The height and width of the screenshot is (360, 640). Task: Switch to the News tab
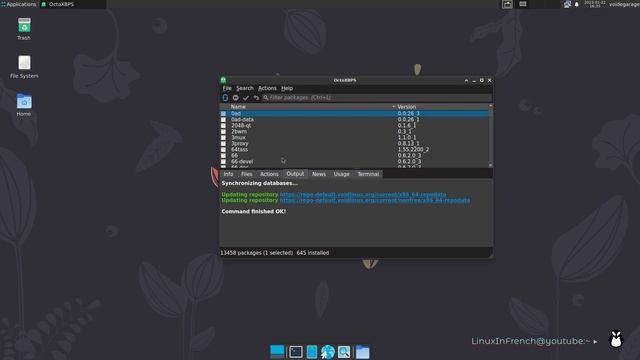point(319,174)
